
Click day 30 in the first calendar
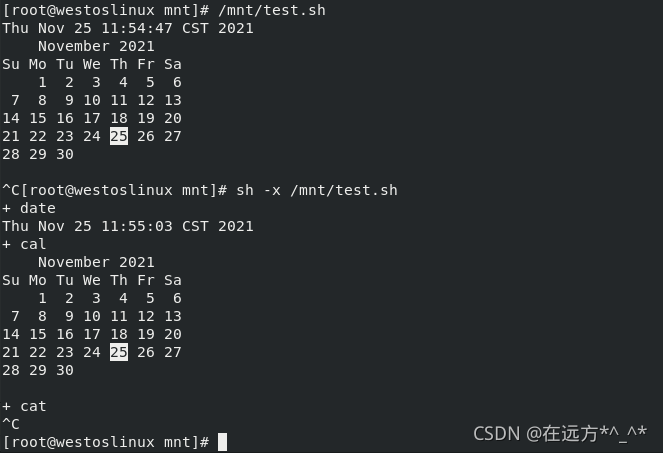point(65,154)
